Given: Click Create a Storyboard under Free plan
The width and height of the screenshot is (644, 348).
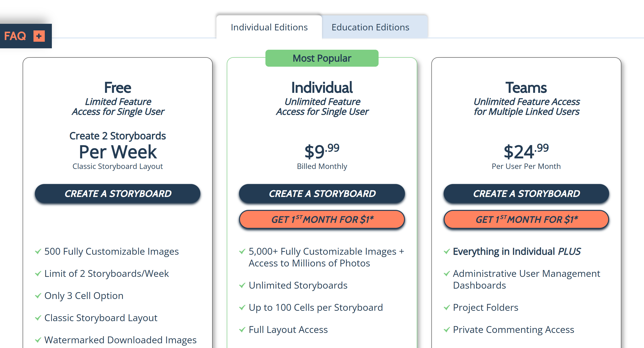Looking at the screenshot, I should tap(117, 194).
